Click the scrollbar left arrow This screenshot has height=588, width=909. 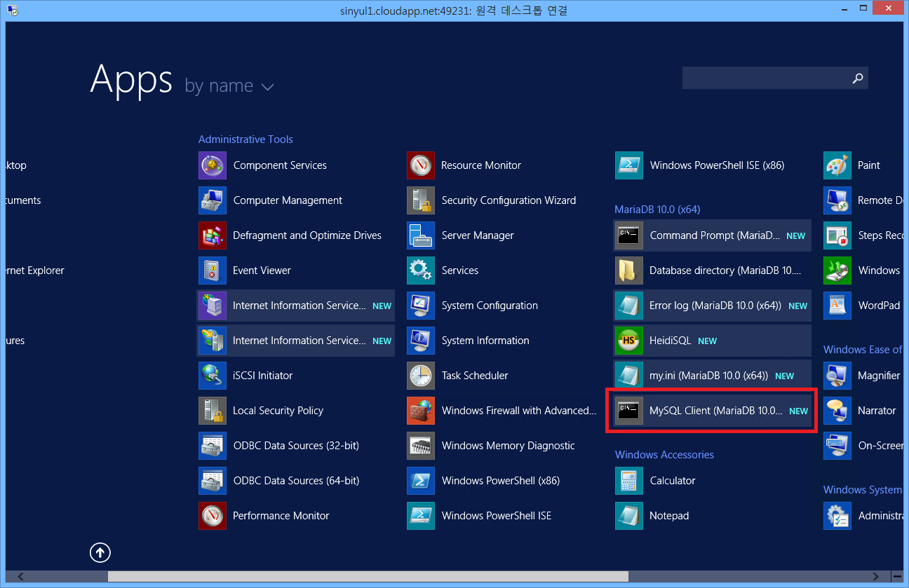point(20,576)
